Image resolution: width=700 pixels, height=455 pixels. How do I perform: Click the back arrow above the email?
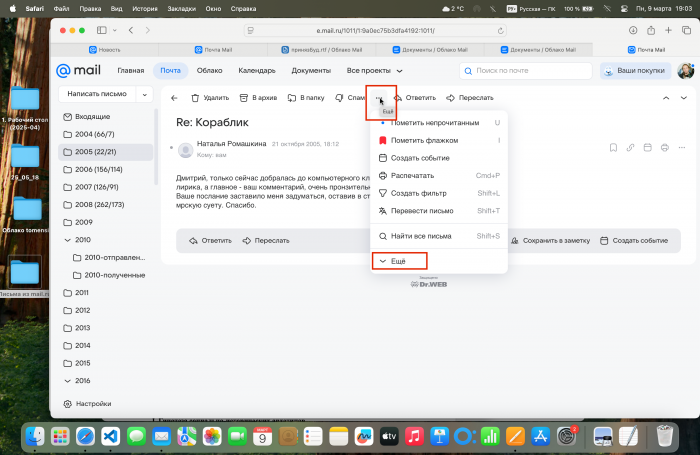pos(174,98)
